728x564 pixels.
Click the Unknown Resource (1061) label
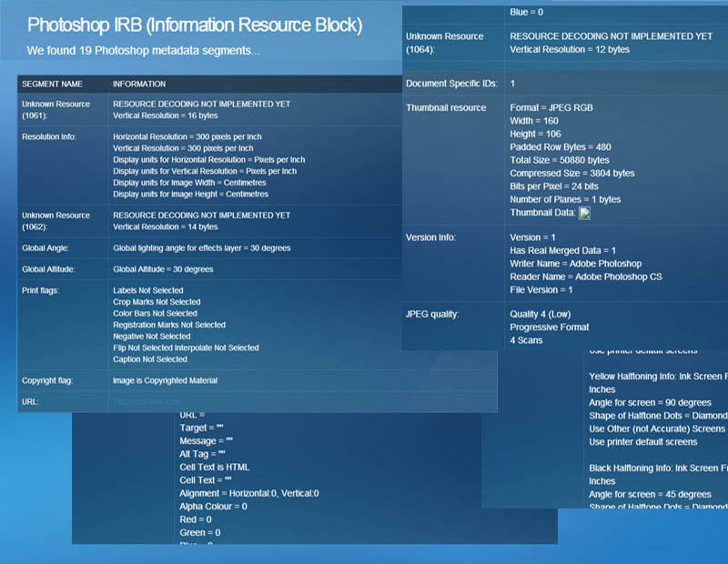pos(56,110)
